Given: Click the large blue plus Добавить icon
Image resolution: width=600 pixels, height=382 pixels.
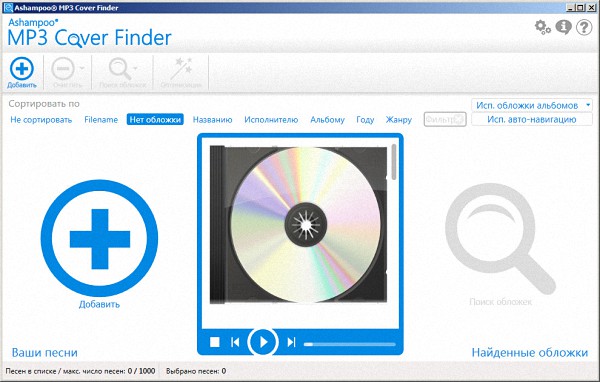Looking at the screenshot, I should 99,238.
